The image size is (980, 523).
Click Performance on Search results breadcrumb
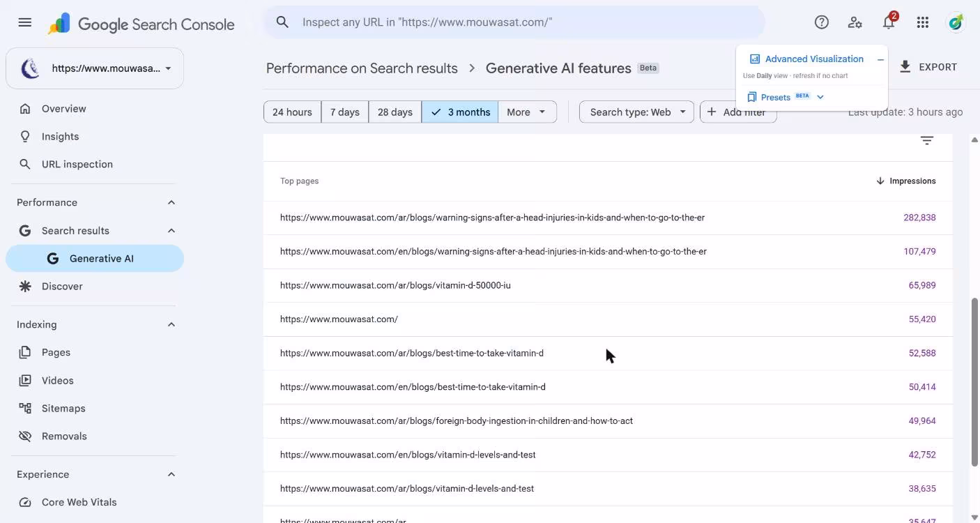click(362, 68)
